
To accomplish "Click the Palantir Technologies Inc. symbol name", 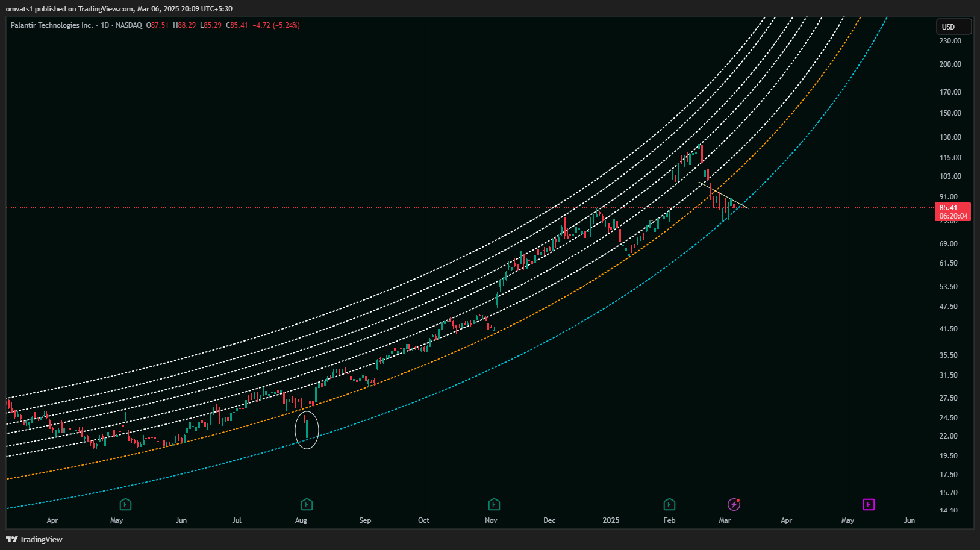I will [52, 25].
